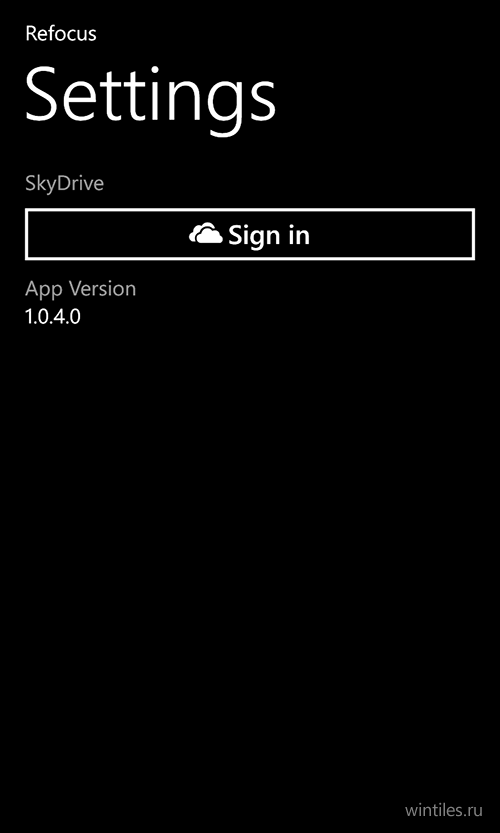Select the SkyDrive section label
Screen dimensions: 500x833
[64, 184]
